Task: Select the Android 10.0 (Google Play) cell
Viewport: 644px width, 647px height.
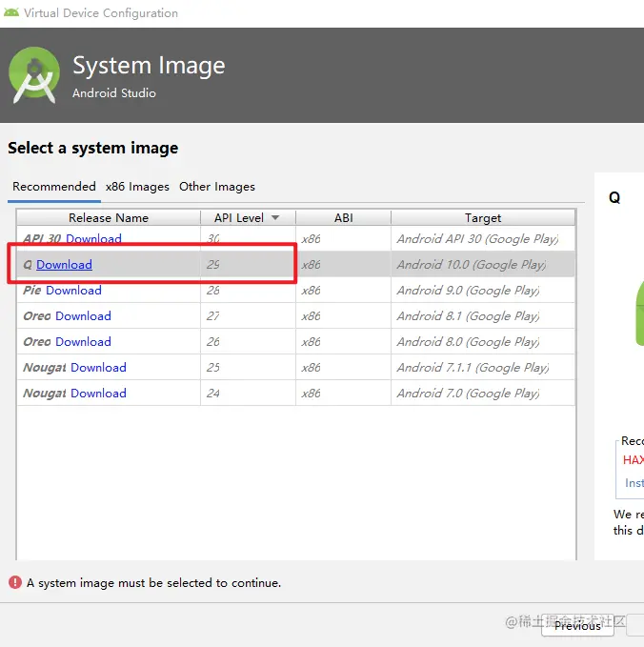Action: coord(483,265)
